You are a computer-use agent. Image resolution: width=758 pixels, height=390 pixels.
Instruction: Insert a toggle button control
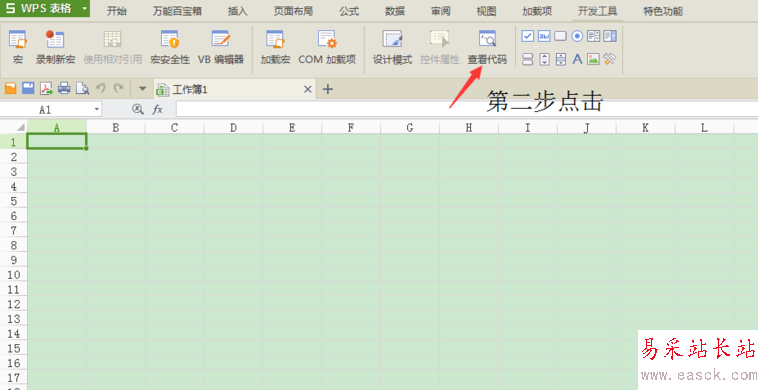(527, 59)
